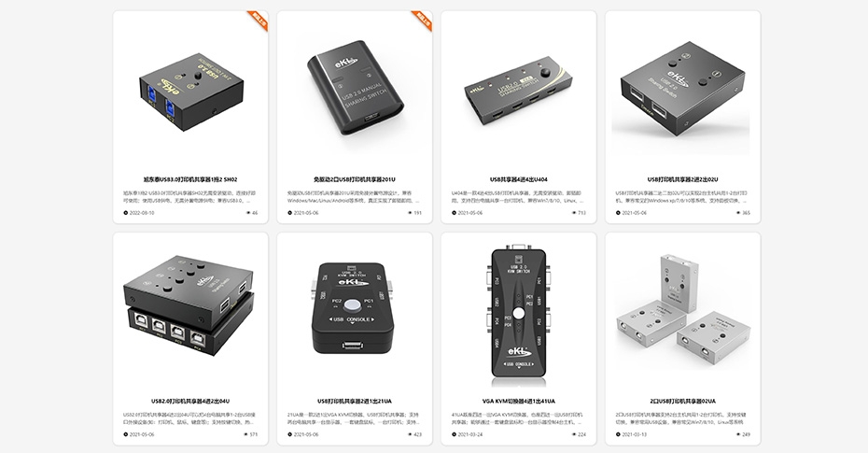
Task: Open title link VGA KVM切换器4进1出41UA
Action: tap(519, 401)
